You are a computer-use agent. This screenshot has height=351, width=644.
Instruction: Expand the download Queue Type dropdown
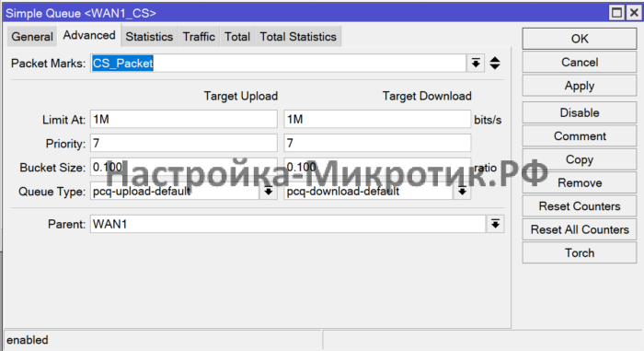(x=462, y=192)
